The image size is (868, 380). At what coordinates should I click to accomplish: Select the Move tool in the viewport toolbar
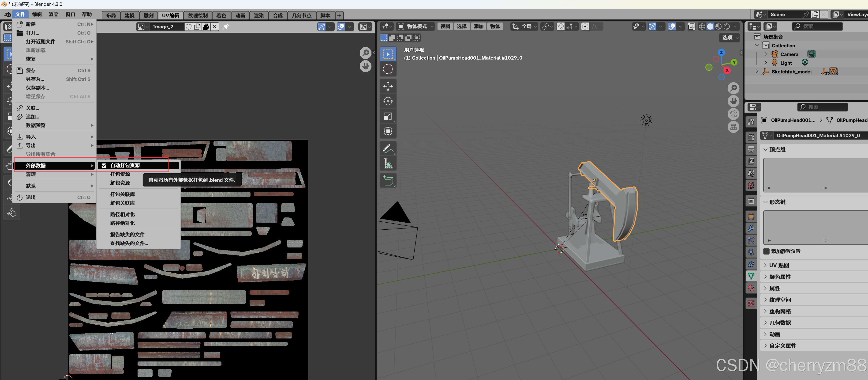point(388,86)
